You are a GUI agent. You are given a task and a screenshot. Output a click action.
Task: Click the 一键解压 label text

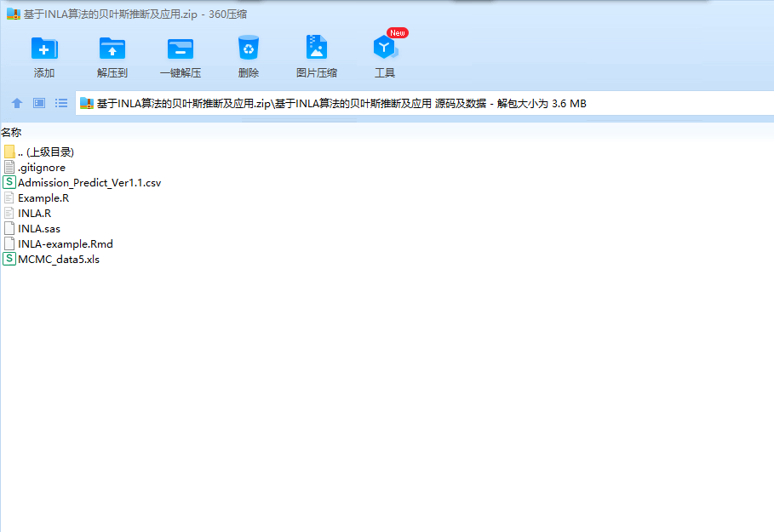point(181,73)
